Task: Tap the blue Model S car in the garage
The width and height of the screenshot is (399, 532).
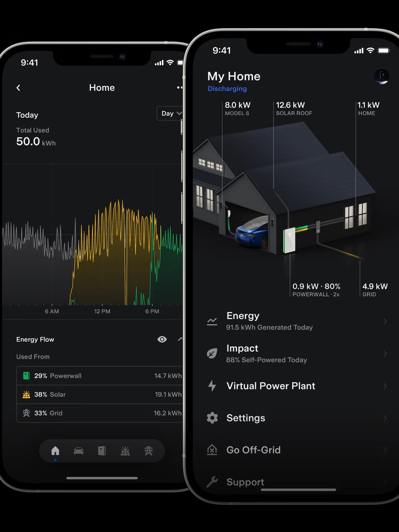Action: click(252, 232)
